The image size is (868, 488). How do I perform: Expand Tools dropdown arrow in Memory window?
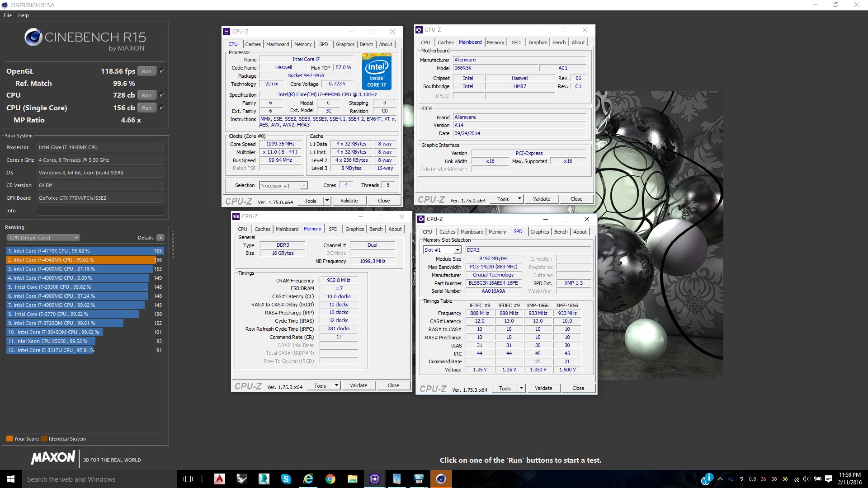[336, 385]
